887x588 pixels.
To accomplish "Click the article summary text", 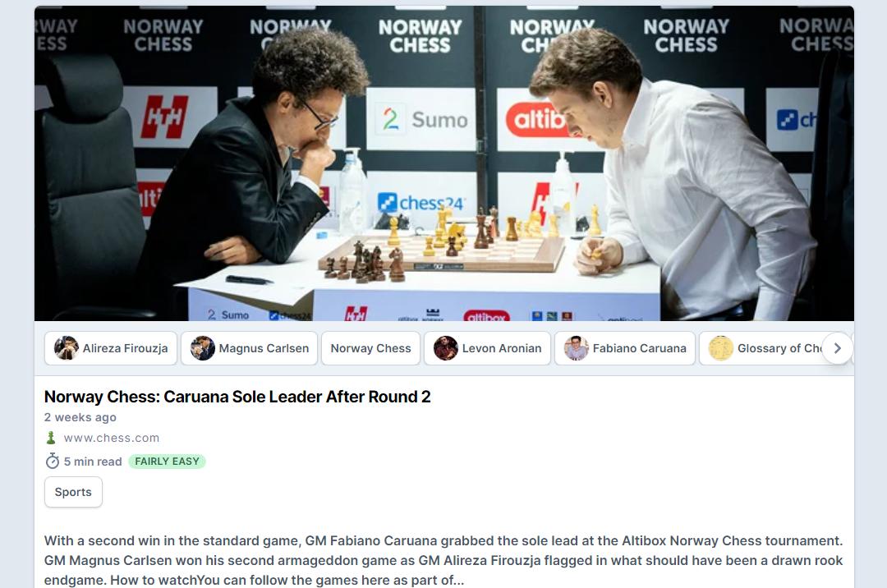I will click(443, 560).
